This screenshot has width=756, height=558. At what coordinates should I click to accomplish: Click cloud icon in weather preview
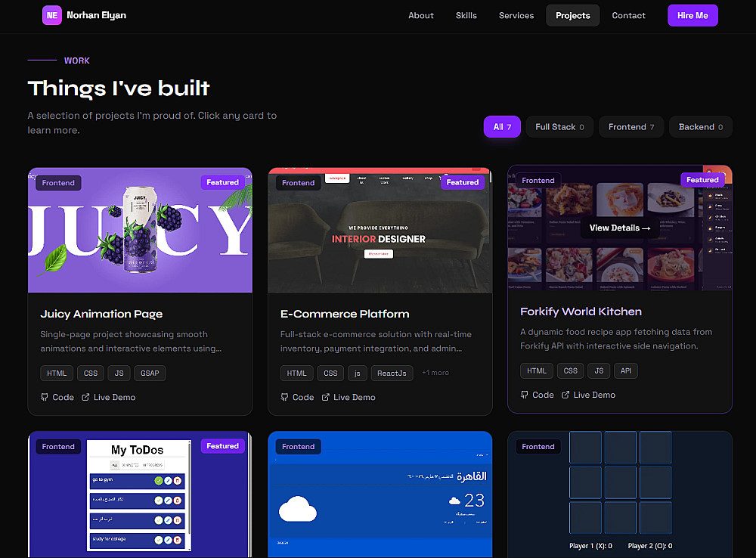click(x=298, y=509)
